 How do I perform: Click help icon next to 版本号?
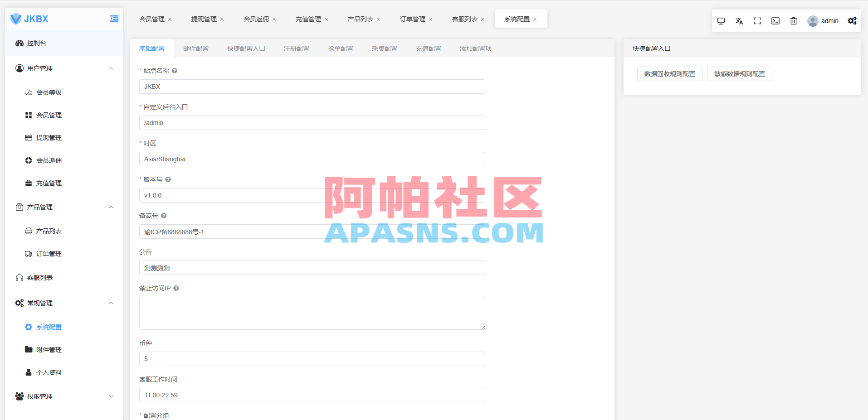tap(168, 179)
